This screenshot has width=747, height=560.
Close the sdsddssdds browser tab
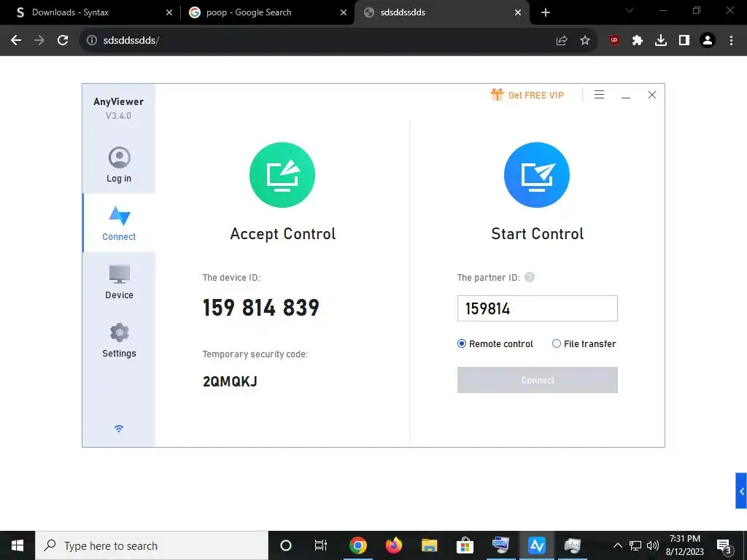(x=518, y=13)
